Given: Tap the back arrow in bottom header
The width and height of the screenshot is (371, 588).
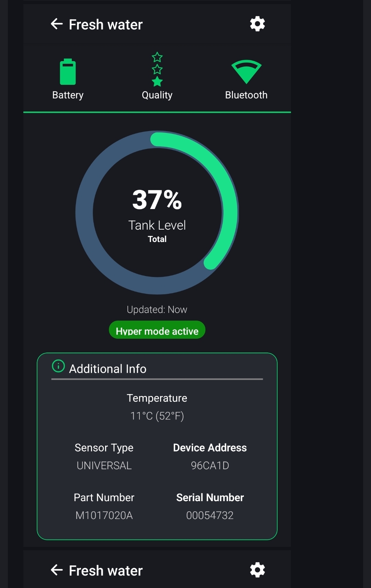Looking at the screenshot, I should (x=57, y=570).
